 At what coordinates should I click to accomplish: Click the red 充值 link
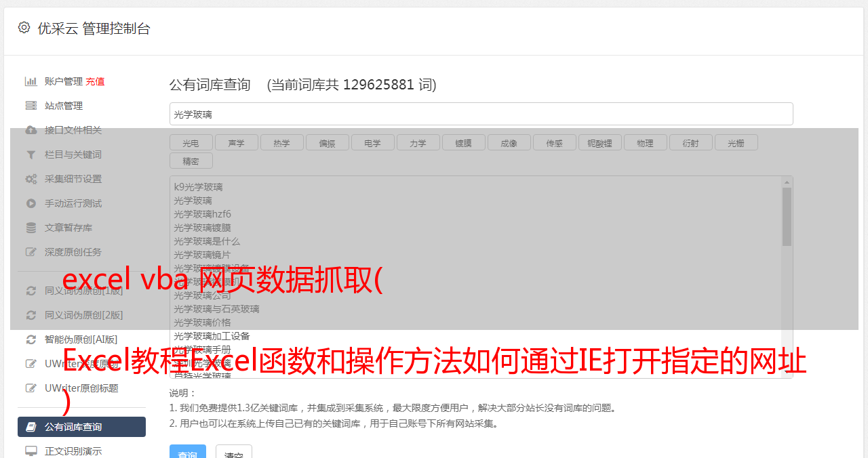tap(95, 81)
